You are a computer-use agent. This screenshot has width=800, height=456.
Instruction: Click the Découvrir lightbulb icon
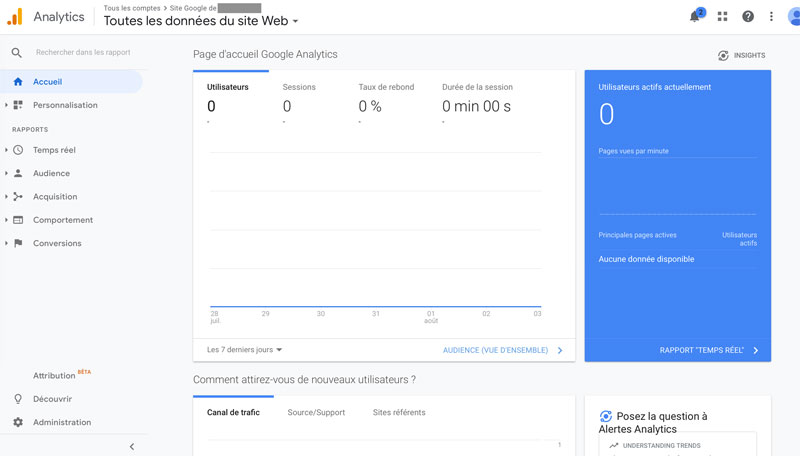tap(18, 399)
